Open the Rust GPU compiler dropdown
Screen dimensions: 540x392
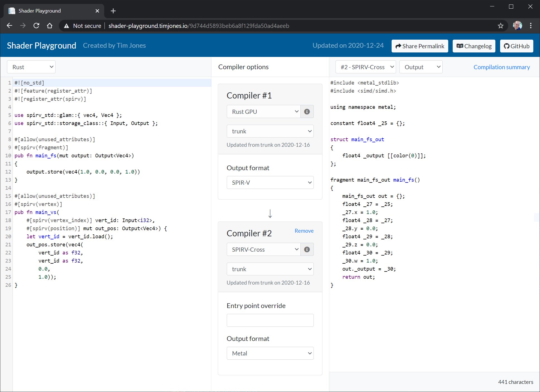click(264, 112)
